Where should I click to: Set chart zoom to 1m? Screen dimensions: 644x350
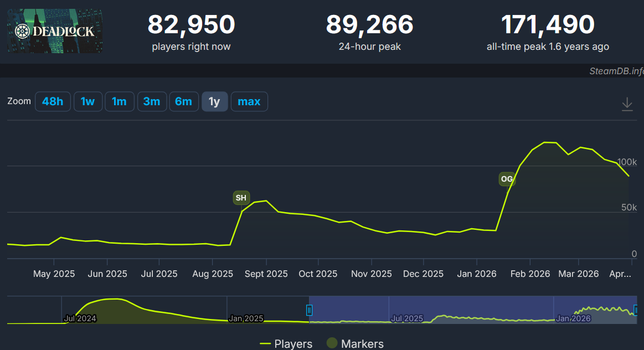click(119, 101)
